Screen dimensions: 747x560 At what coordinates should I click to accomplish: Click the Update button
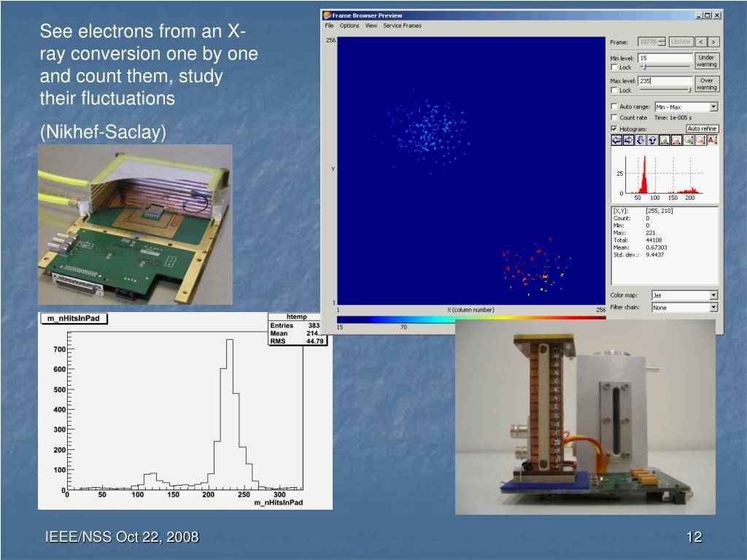click(x=681, y=42)
